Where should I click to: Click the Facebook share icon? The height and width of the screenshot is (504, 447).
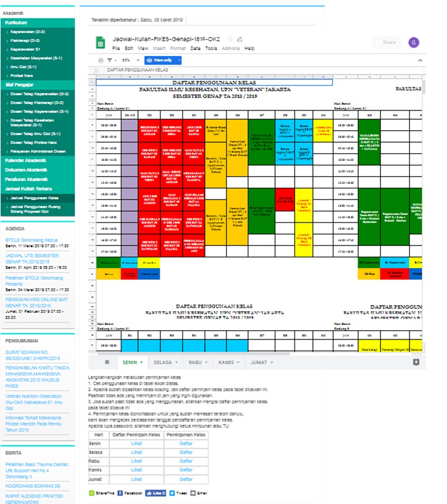120,493
